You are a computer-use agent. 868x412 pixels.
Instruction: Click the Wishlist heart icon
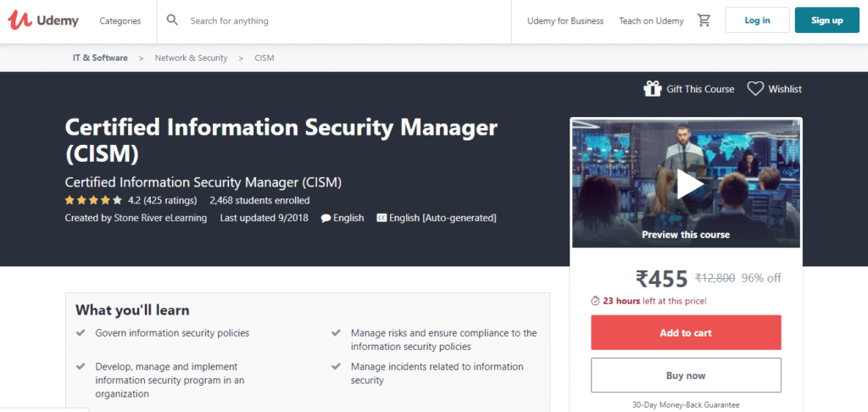click(755, 89)
